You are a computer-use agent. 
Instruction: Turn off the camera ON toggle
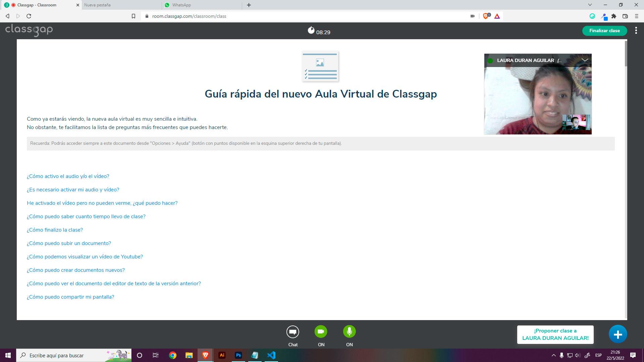[x=321, y=331]
